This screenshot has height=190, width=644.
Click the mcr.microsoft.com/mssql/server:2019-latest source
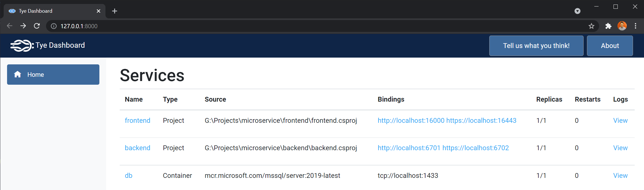point(272,176)
